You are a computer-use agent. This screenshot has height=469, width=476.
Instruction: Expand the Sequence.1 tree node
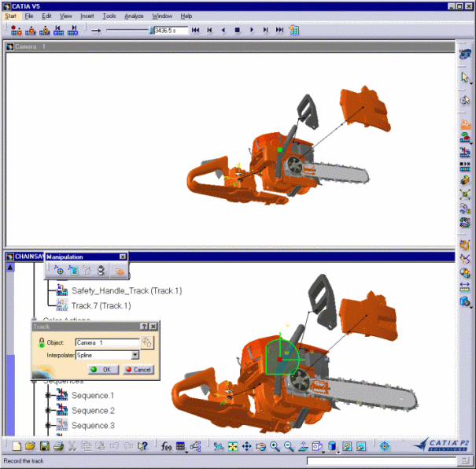pos(48,395)
